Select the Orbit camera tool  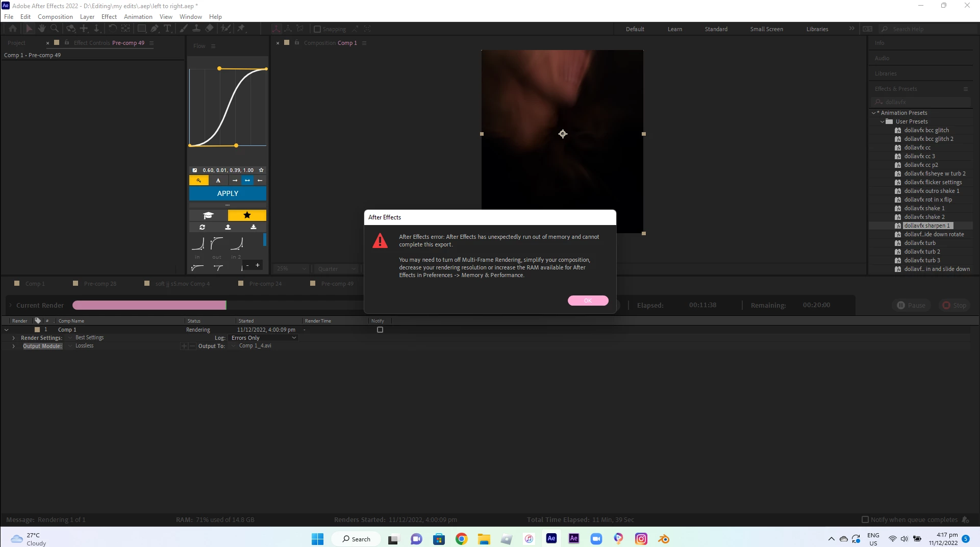71,29
